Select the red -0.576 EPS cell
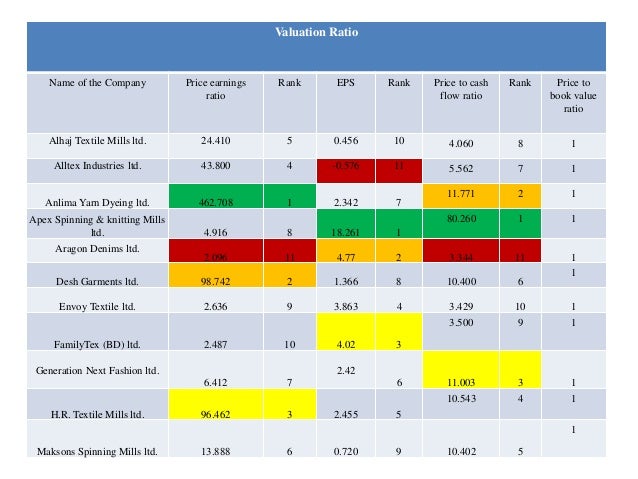 [346, 171]
